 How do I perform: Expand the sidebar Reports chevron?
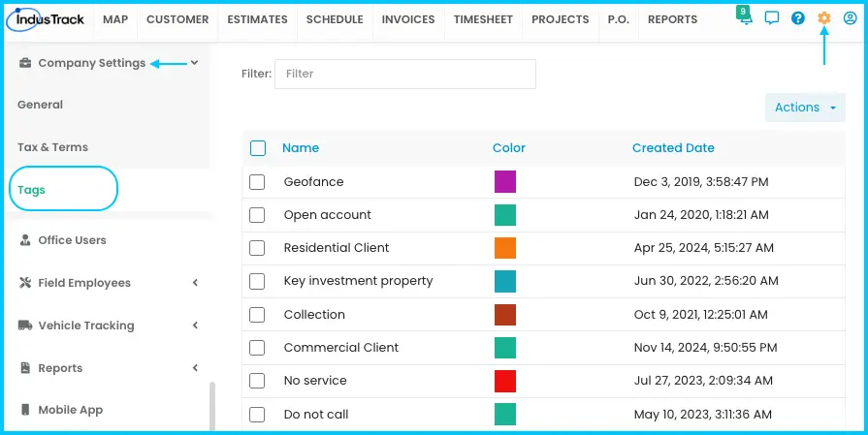point(195,367)
